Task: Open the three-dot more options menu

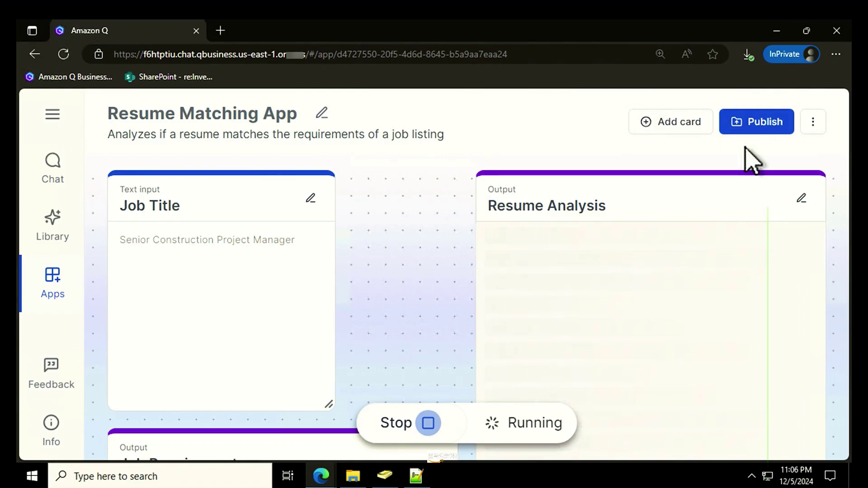Action: [x=813, y=122]
